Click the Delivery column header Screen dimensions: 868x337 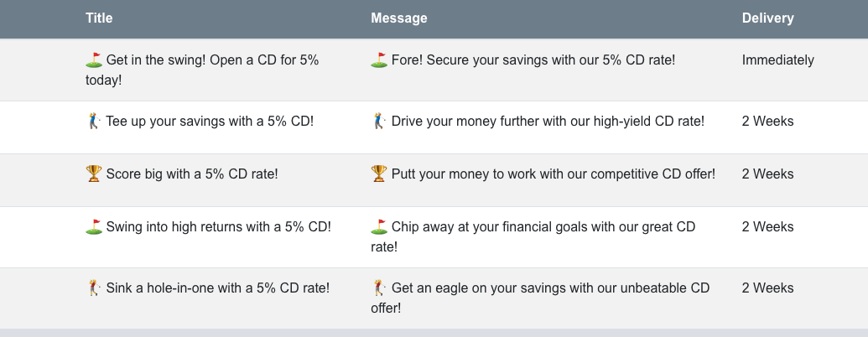click(768, 18)
